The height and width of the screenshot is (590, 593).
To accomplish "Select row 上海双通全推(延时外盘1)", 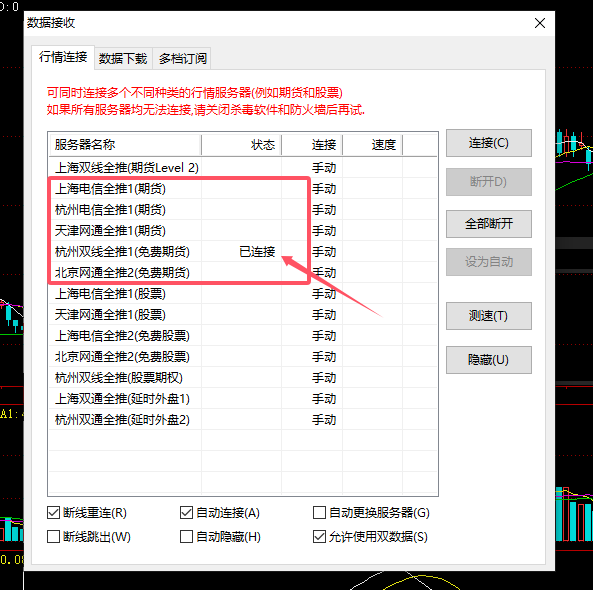I will point(243,398).
